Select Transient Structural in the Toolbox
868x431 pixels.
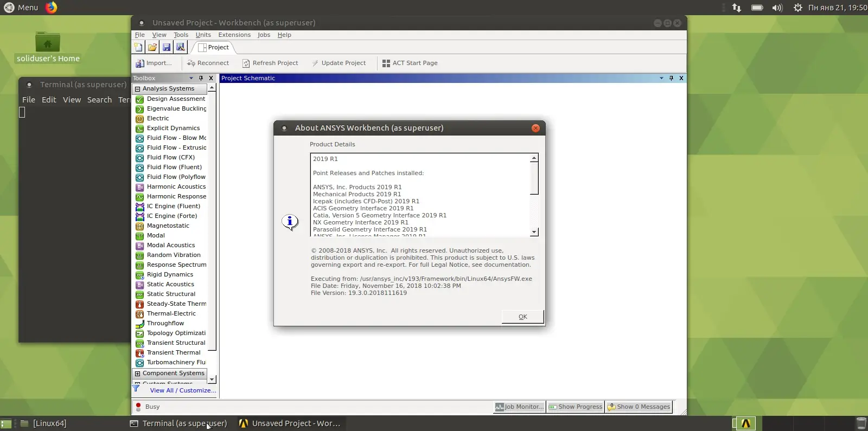176,343
